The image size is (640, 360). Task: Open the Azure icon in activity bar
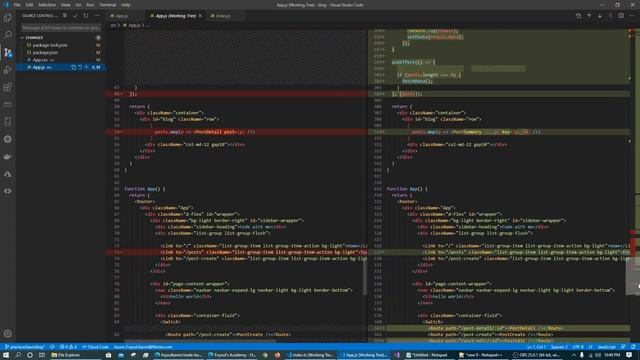[7, 174]
